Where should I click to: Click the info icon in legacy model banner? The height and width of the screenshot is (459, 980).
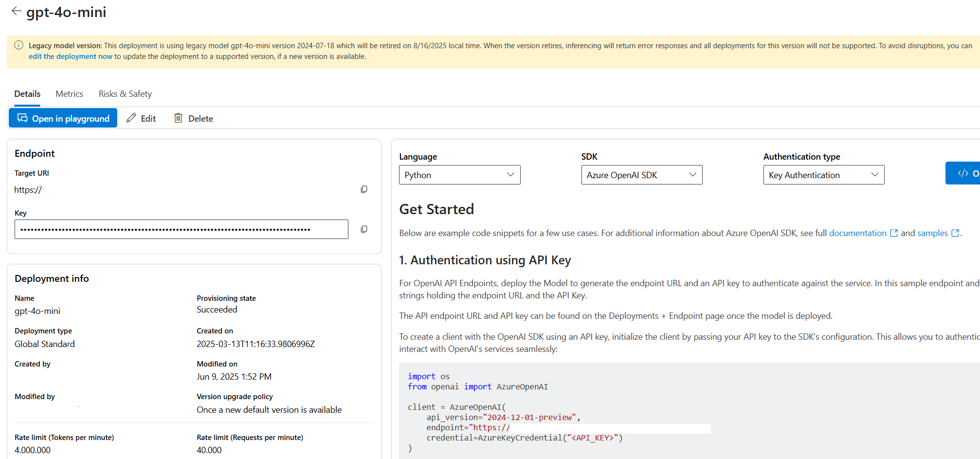tap(18, 45)
